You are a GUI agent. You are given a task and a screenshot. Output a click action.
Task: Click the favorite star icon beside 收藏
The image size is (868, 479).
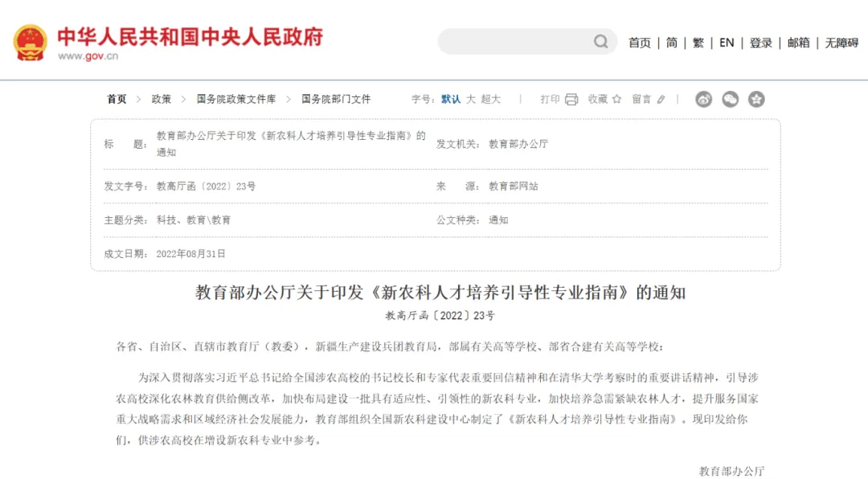pyautogui.click(x=616, y=99)
